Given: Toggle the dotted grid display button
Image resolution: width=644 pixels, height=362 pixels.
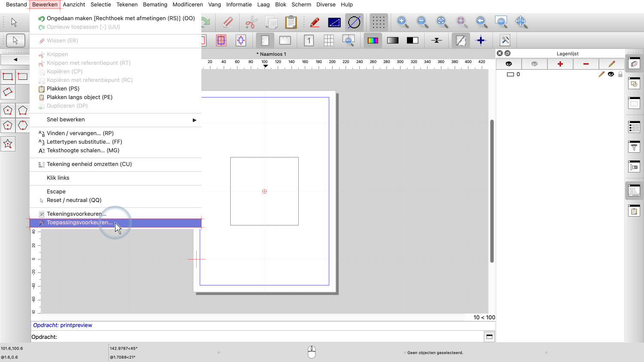Looking at the screenshot, I should [x=378, y=22].
